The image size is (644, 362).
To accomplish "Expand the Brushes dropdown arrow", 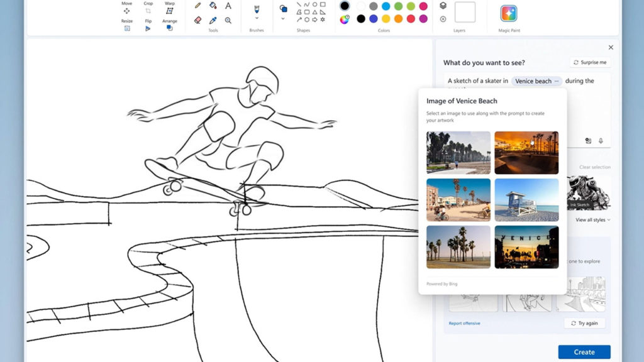I will [257, 18].
